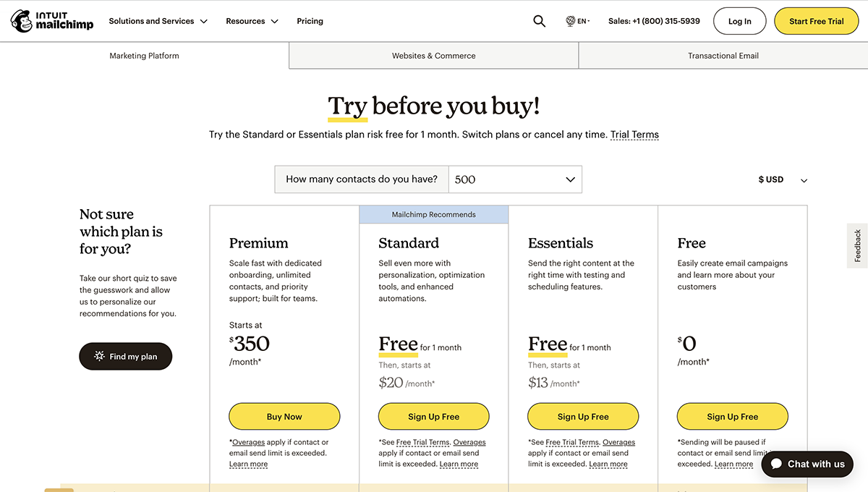Switch to the Transactional Email tab
868x492 pixels.
[723, 55]
